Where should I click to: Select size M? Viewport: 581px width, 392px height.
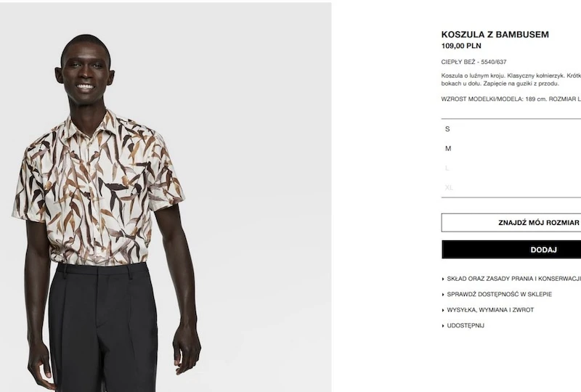point(511,149)
